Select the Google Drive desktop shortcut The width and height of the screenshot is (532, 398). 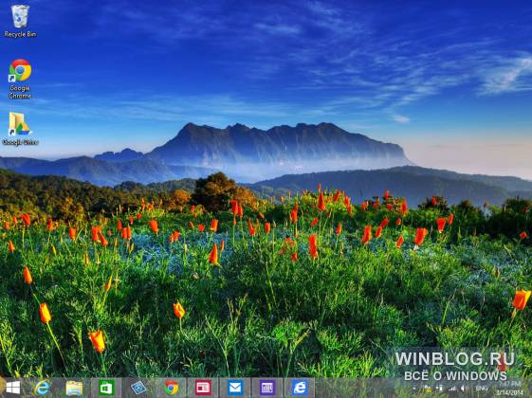point(20,129)
